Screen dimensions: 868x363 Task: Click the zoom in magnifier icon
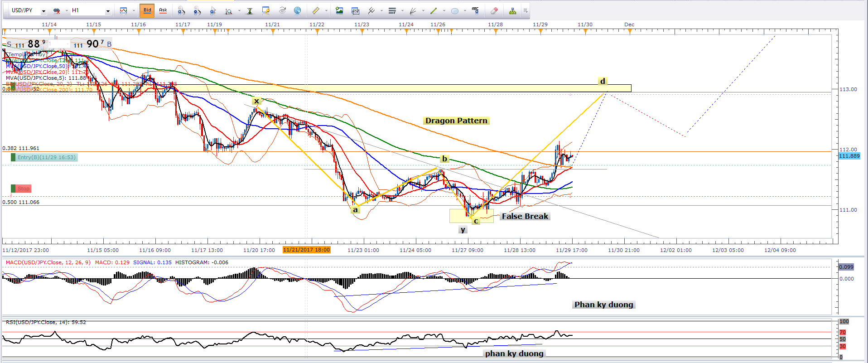coord(181,10)
